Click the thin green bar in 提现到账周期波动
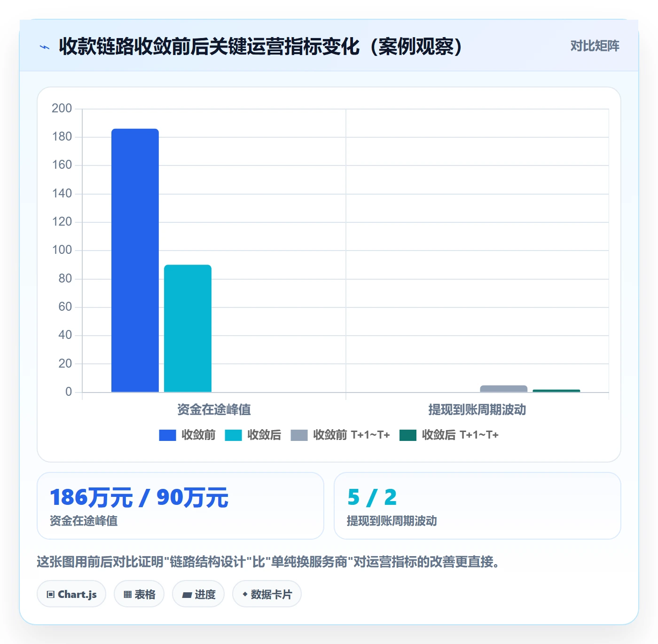658x644 pixels. click(556, 391)
